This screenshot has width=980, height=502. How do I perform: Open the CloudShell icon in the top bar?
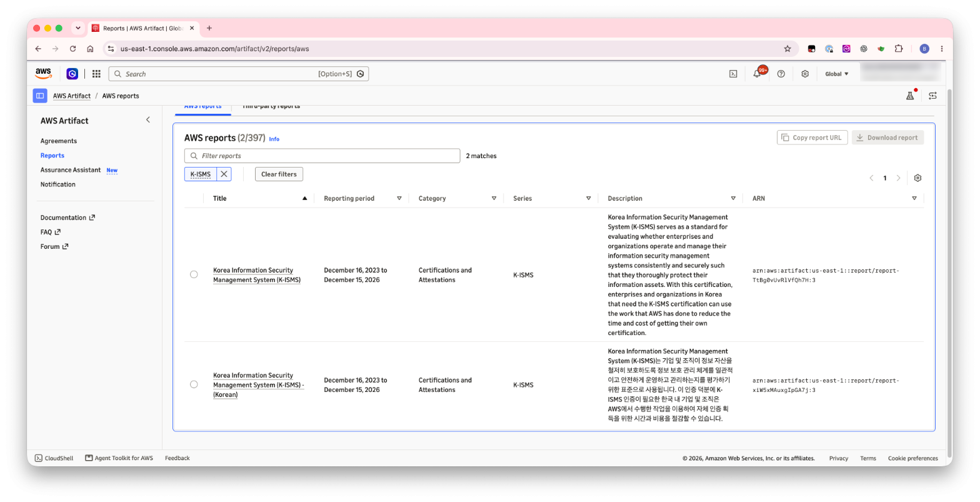[733, 74]
